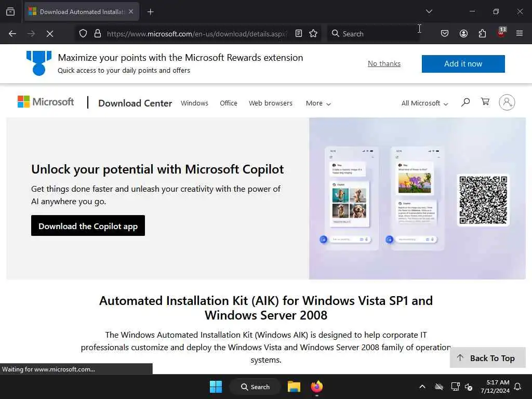This screenshot has height=399, width=532.
Task: Click the Automated Installation Kit heading
Action: coord(266,308)
